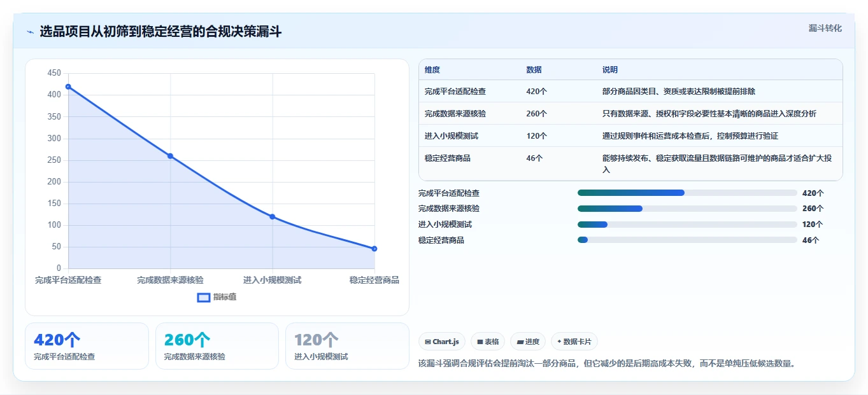The image size is (868, 395).
Task: Click the 进入小规模测试 progress bar
Action: (x=687, y=225)
